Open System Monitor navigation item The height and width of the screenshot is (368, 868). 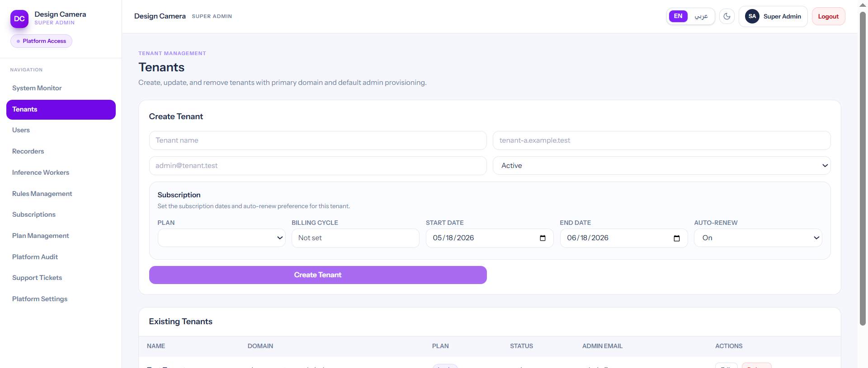(61, 88)
